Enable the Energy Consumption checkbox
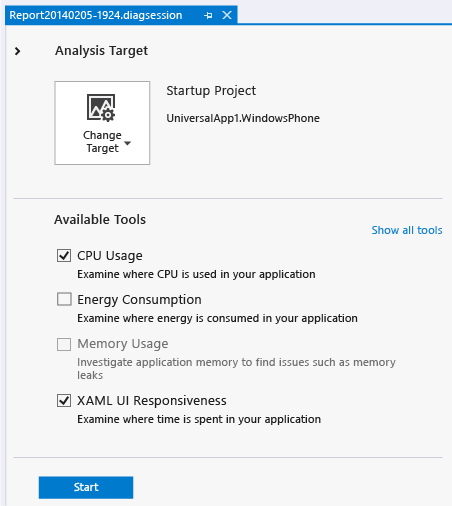452x506 pixels. [64, 299]
